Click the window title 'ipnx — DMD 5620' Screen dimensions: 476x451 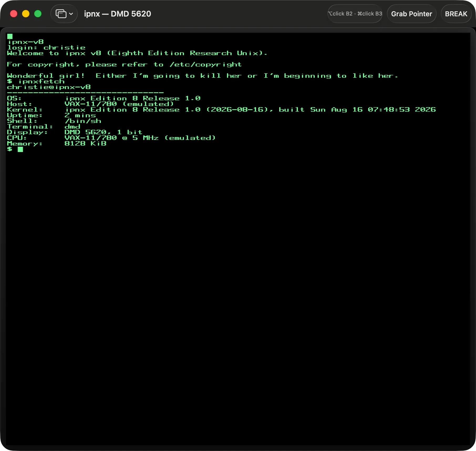tap(117, 14)
